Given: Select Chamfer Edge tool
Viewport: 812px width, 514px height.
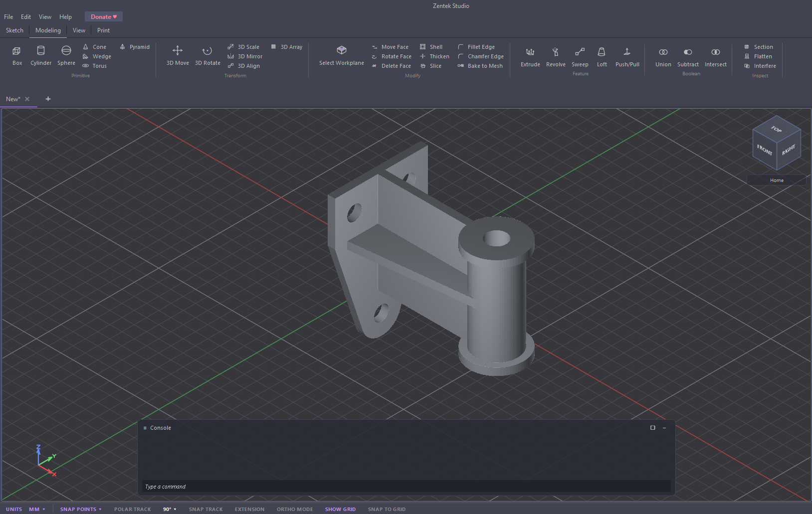Looking at the screenshot, I should (x=481, y=56).
